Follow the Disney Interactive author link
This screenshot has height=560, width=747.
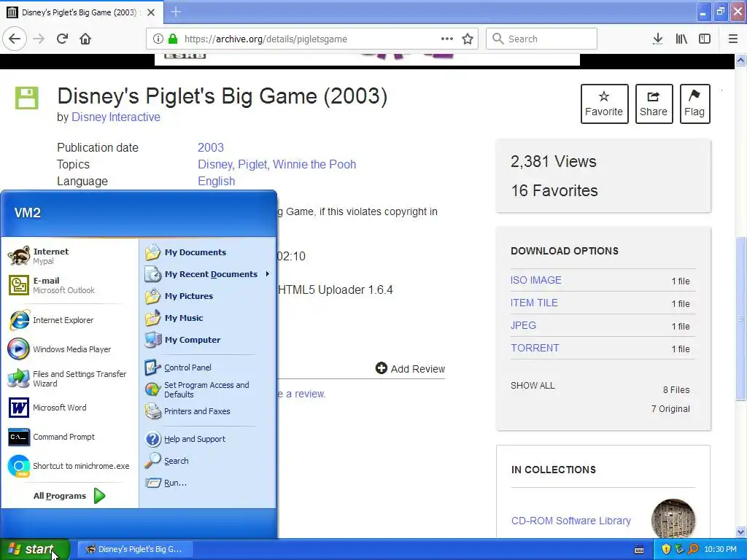pos(116,117)
